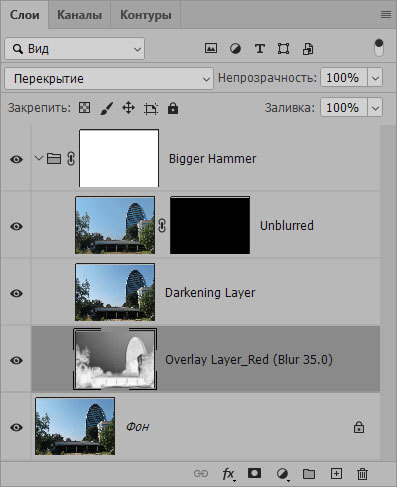This screenshot has width=397, height=487.
Task: Create a new group folder icon
Action: (309, 473)
